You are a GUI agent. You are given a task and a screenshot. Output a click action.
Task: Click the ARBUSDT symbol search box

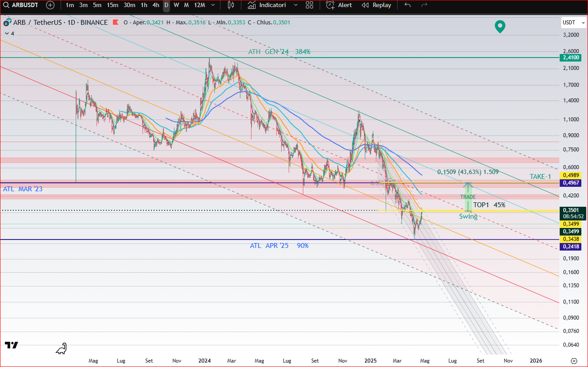pos(22,5)
